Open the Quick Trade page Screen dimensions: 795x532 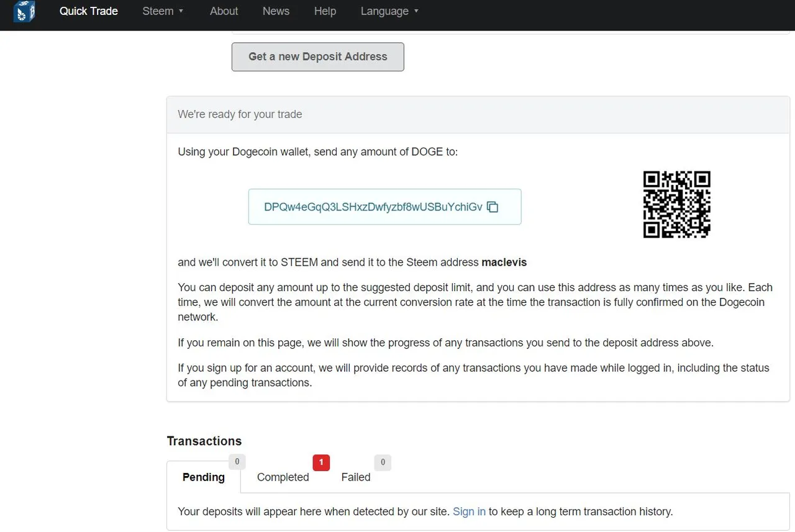coord(89,11)
